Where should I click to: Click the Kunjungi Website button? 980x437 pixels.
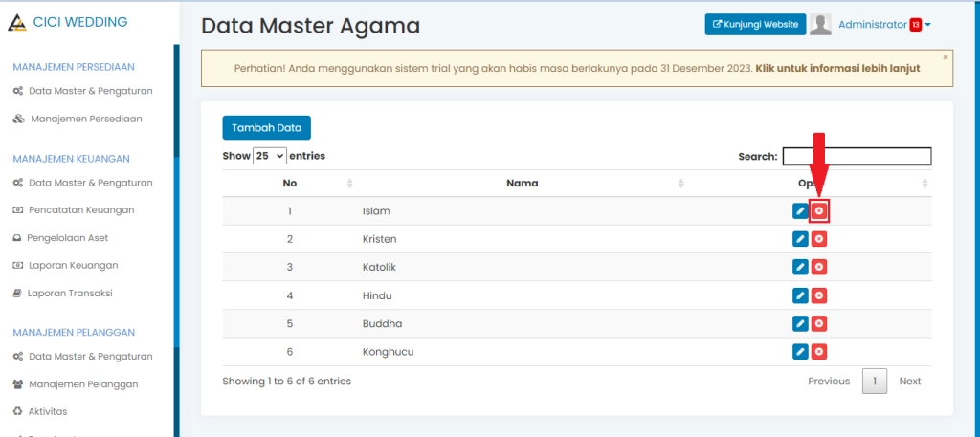[755, 25]
